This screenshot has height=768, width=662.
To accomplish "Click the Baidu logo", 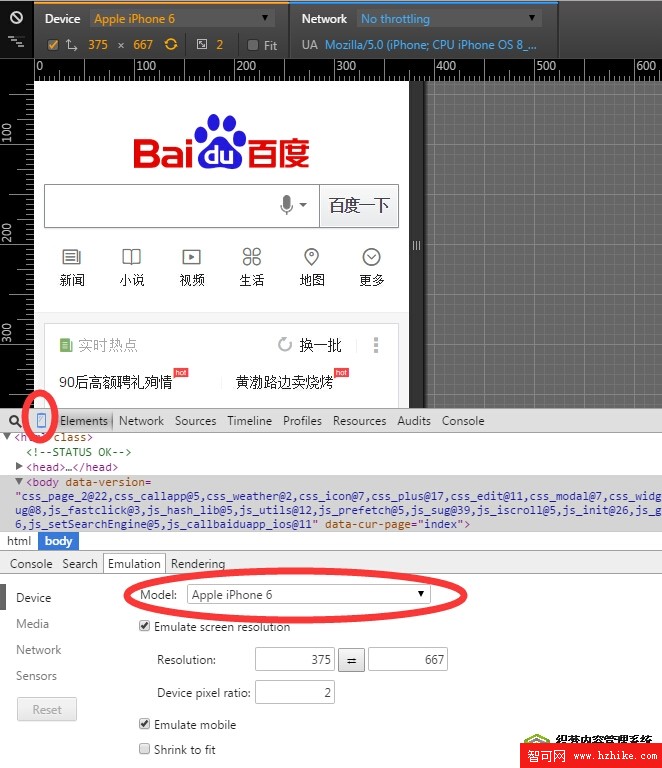I will tap(221, 142).
